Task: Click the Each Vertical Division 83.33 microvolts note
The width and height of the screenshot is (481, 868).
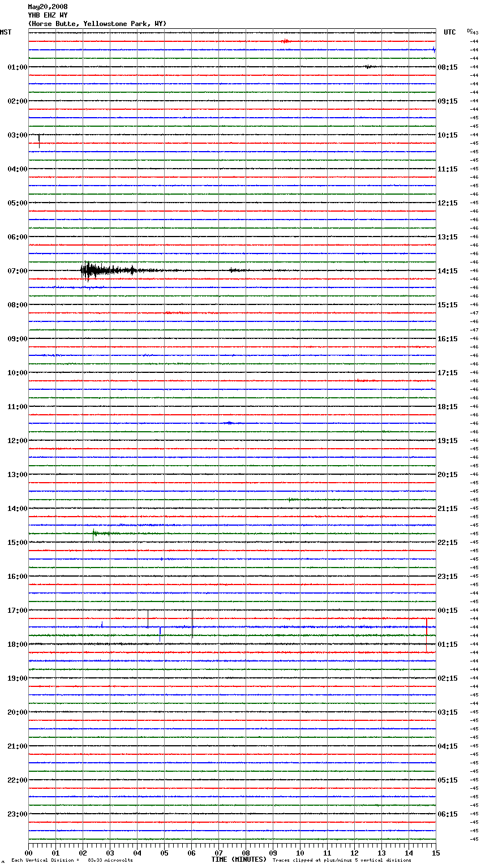Action: (x=72, y=860)
